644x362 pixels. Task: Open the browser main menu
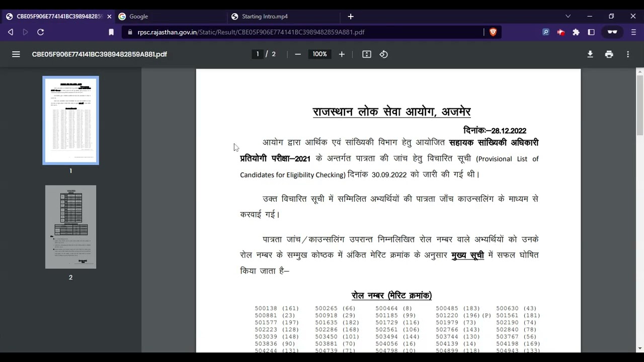(633, 32)
